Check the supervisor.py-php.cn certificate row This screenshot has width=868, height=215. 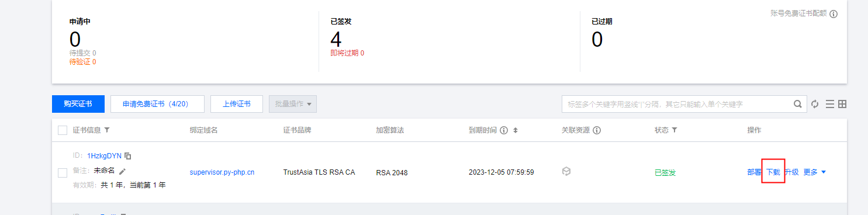click(63, 172)
